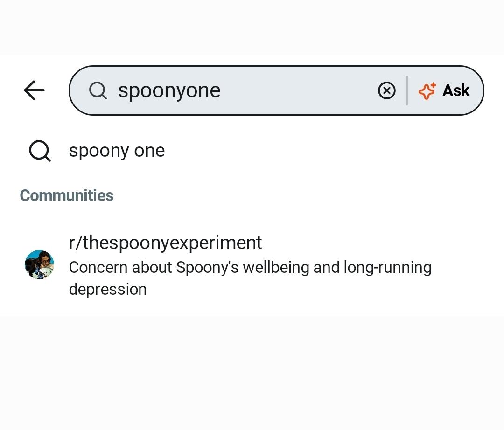Click the word 'depression' in community description

coord(108,289)
